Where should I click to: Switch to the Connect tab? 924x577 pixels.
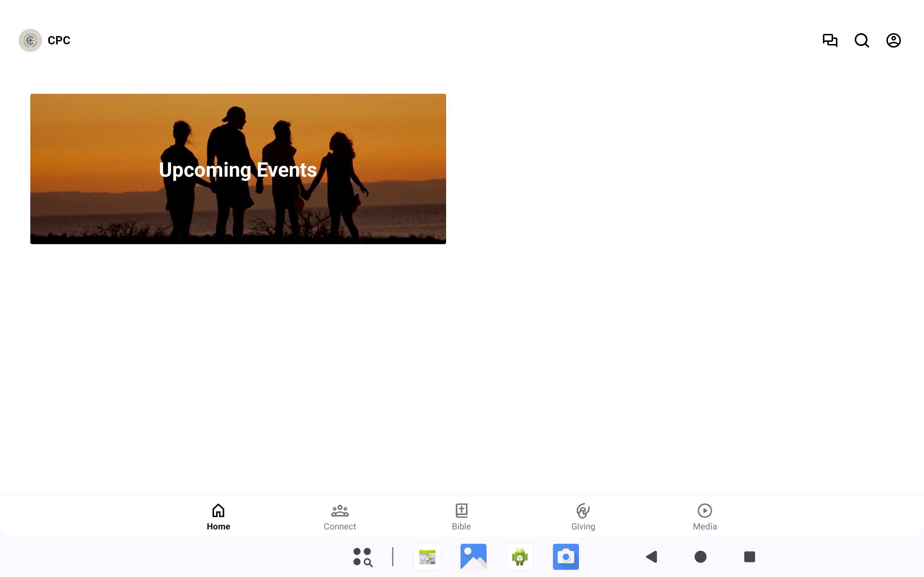[339, 517]
